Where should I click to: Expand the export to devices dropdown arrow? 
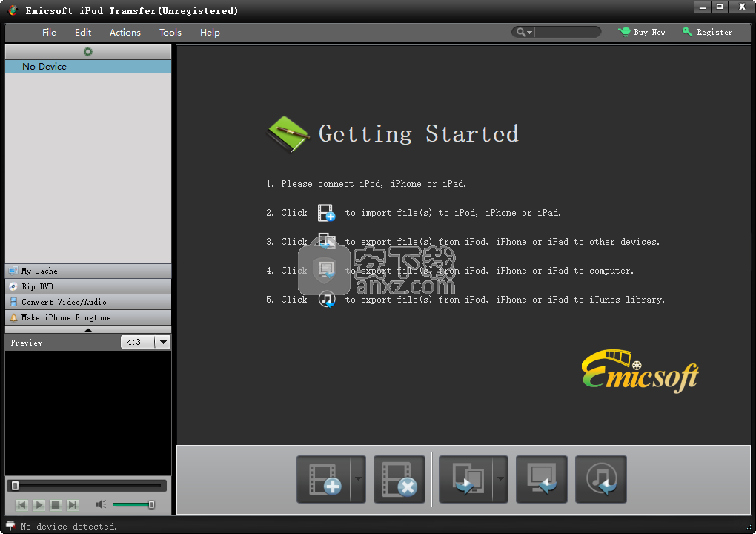[x=500, y=479]
